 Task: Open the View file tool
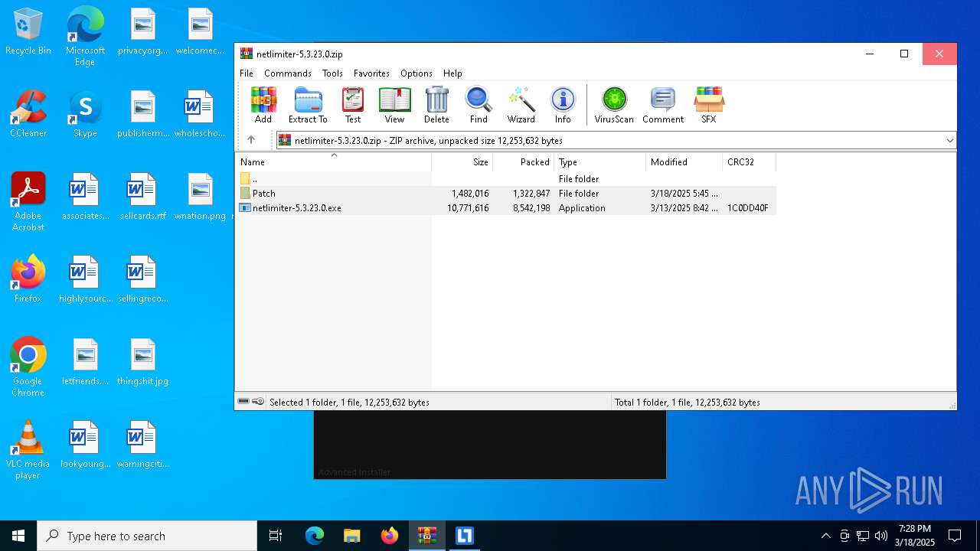pos(394,105)
